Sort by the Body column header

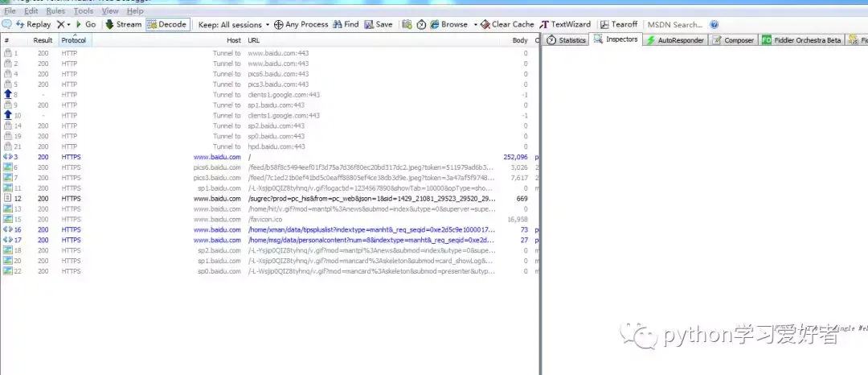(x=520, y=40)
